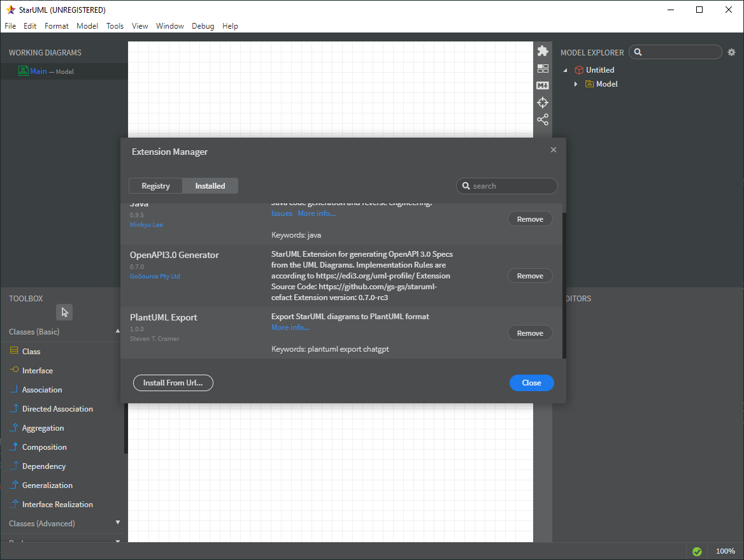
Task: Select the Main diagram entry
Action: coord(64,71)
